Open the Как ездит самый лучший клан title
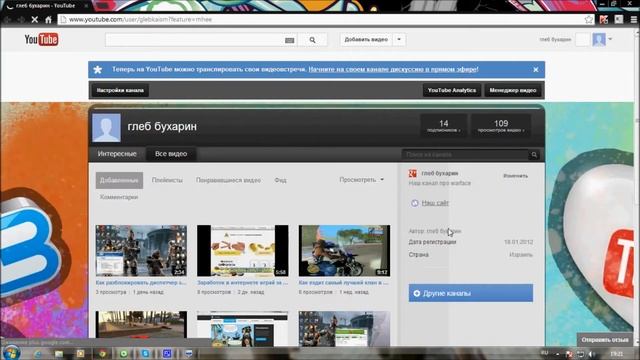This screenshot has width=640, height=360. [x=344, y=282]
